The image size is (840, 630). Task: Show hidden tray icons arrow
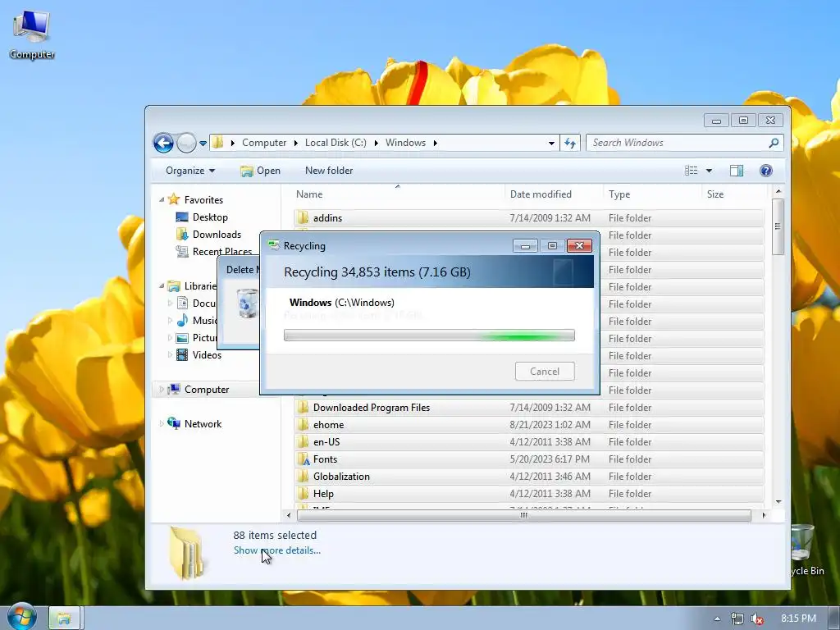coord(717,619)
